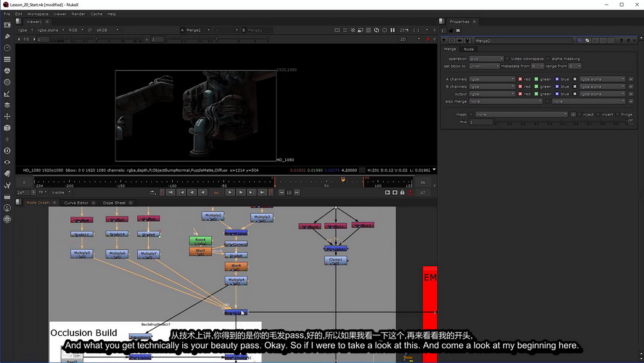Click the viewer red pencil annotation icon
Image resolution: width=644 pixels, height=363 pixels.
[428, 39]
